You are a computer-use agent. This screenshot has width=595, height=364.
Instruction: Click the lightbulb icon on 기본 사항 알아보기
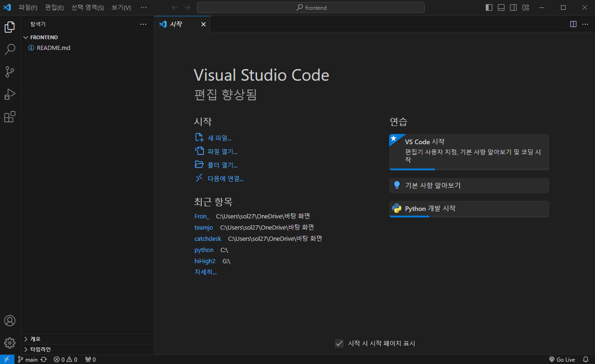[x=397, y=185]
